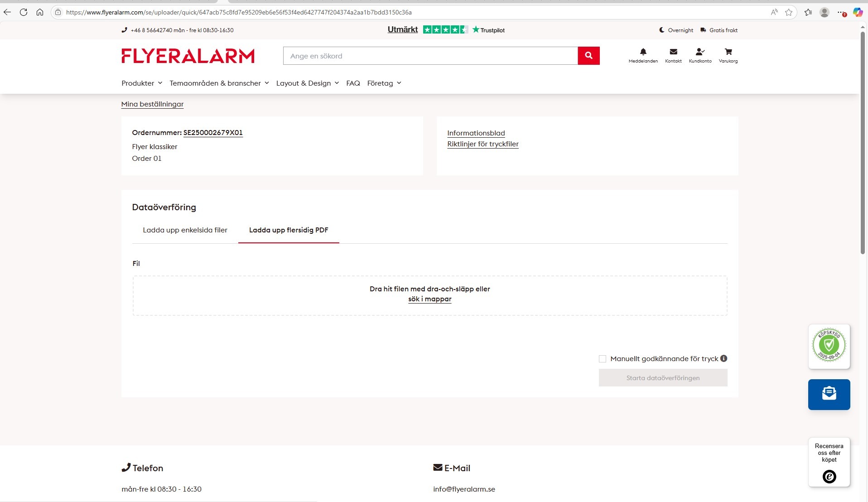Click the red search magnifier button

[588, 56]
